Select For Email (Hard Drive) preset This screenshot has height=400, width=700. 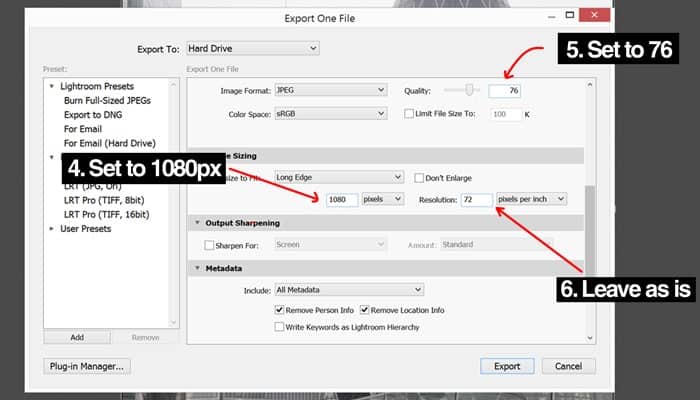[110, 143]
